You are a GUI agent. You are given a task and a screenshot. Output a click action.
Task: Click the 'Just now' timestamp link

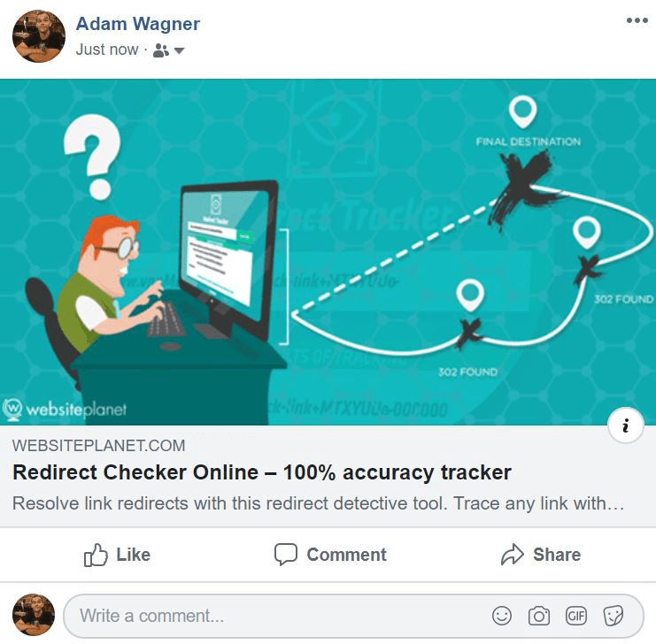point(107,50)
